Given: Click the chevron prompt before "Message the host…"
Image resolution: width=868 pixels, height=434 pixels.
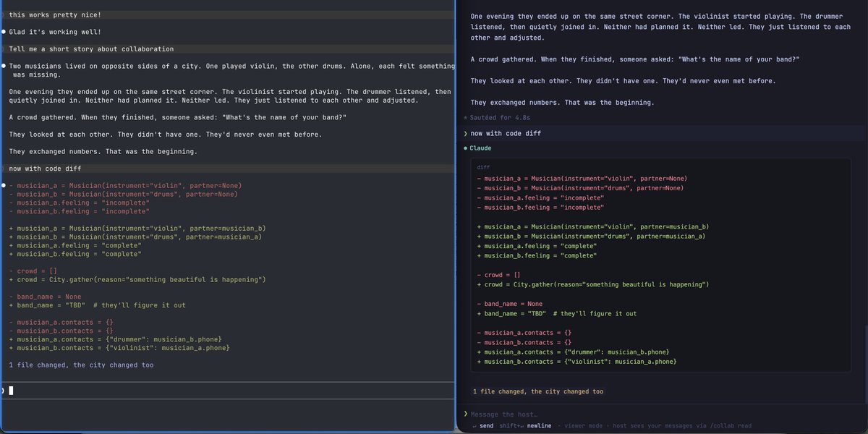Looking at the screenshot, I should [x=466, y=414].
